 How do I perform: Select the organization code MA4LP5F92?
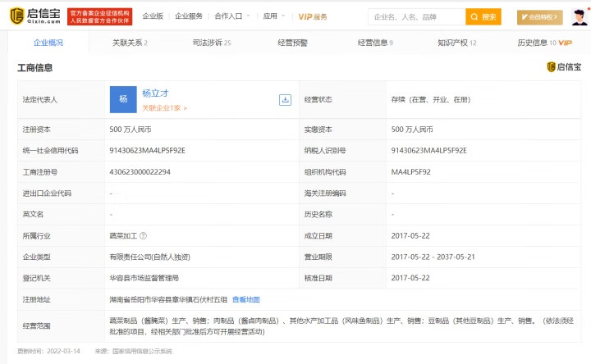[411, 172]
